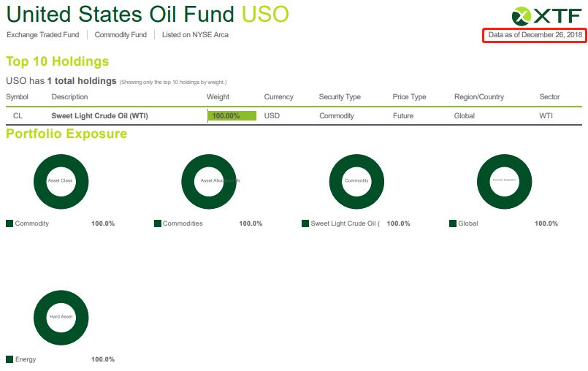Click the Region/Country column header
This screenshot has width=588, height=371.
click(x=479, y=97)
